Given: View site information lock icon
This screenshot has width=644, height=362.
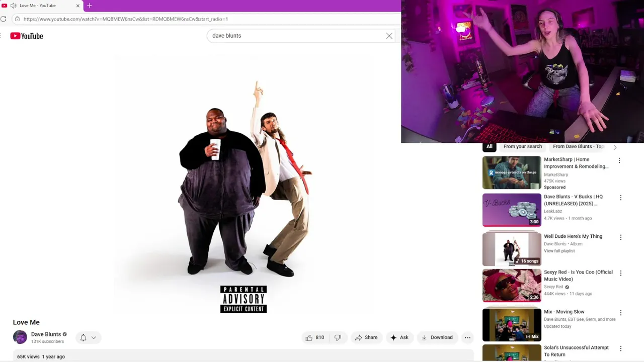Looking at the screenshot, I should pos(17,19).
